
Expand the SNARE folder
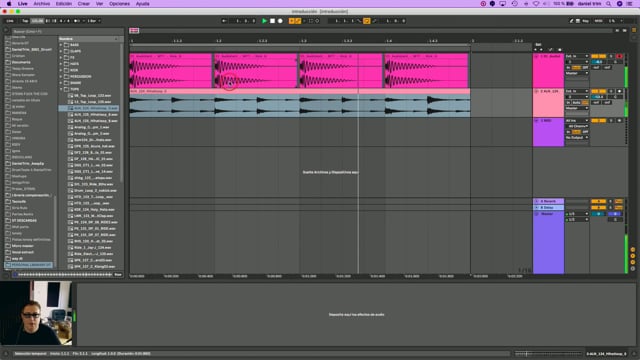pyautogui.click(x=61, y=83)
